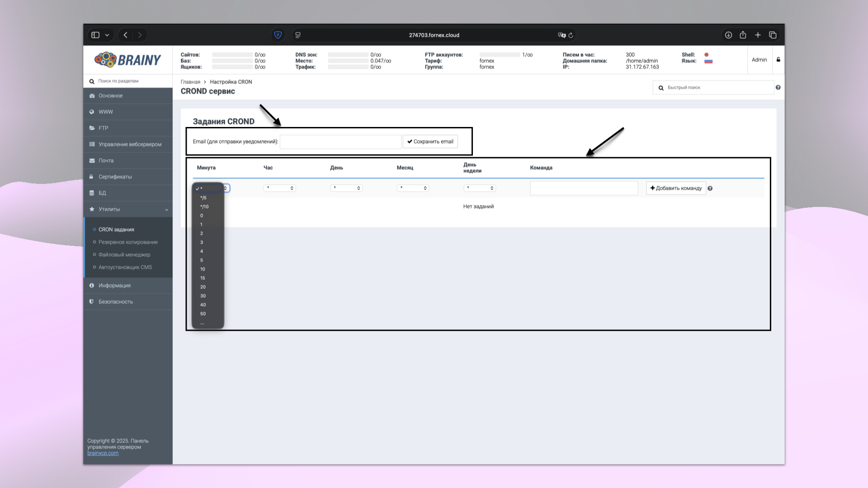This screenshot has width=868, height=488.
Task: Select */5 option in minute list
Action: pyautogui.click(x=203, y=198)
